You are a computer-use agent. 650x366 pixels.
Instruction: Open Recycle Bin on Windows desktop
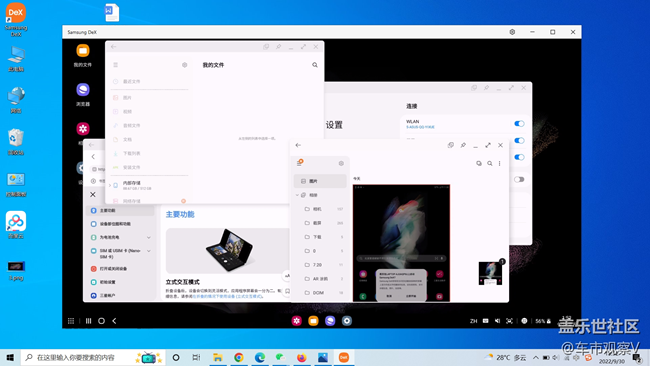[x=15, y=142]
